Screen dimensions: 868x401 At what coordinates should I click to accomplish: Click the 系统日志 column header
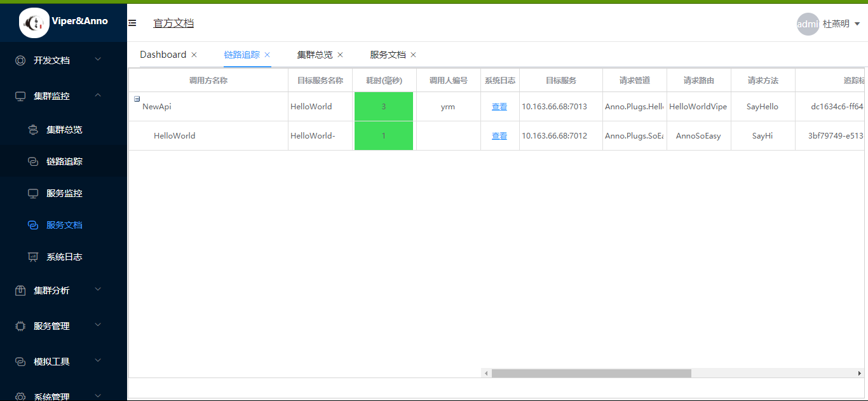[500, 81]
